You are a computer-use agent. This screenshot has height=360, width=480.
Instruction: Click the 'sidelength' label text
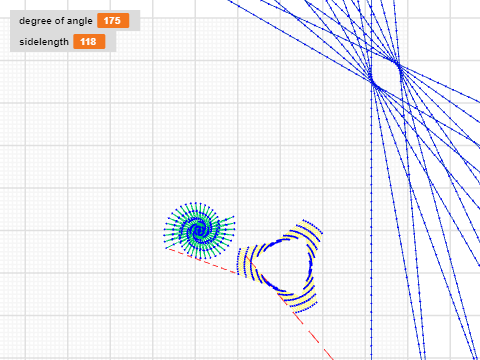[44, 42]
